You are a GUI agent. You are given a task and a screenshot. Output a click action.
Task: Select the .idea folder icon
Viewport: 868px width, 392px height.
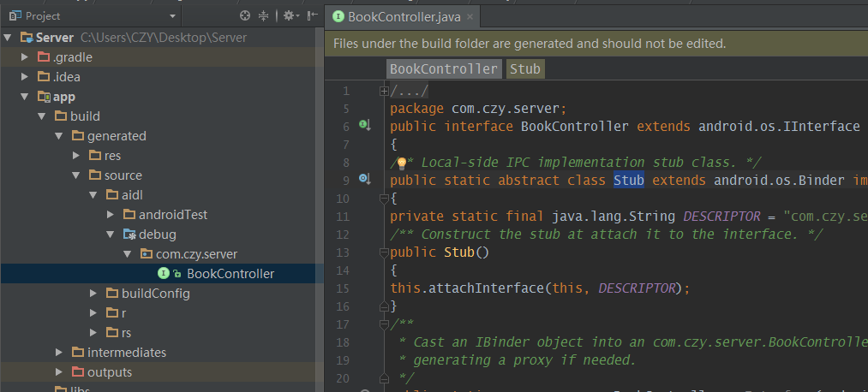[43, 77]
